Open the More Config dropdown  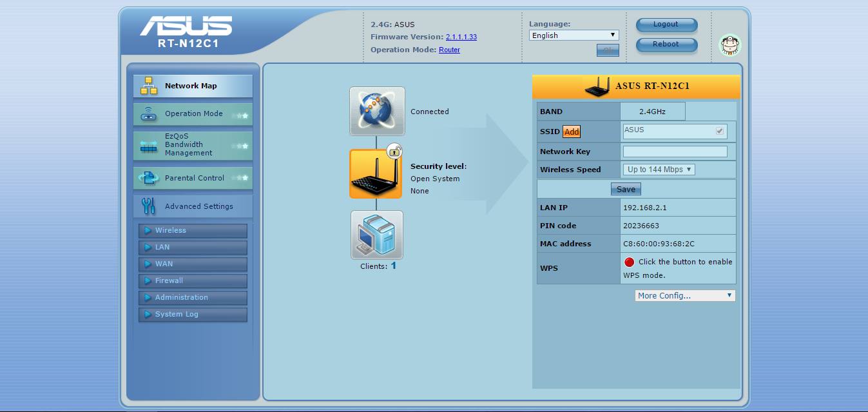point(685,295)
